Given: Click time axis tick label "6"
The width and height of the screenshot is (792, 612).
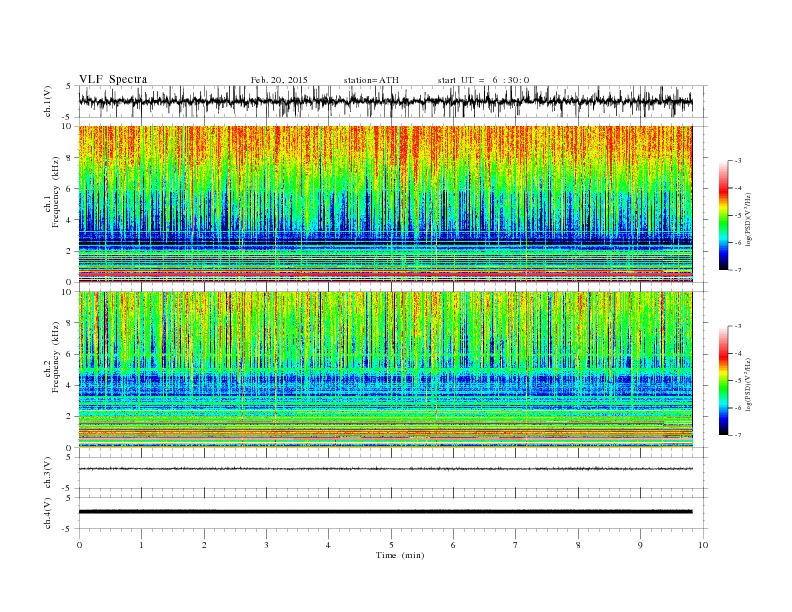Looking at the screenshot, I should [453, 545].
